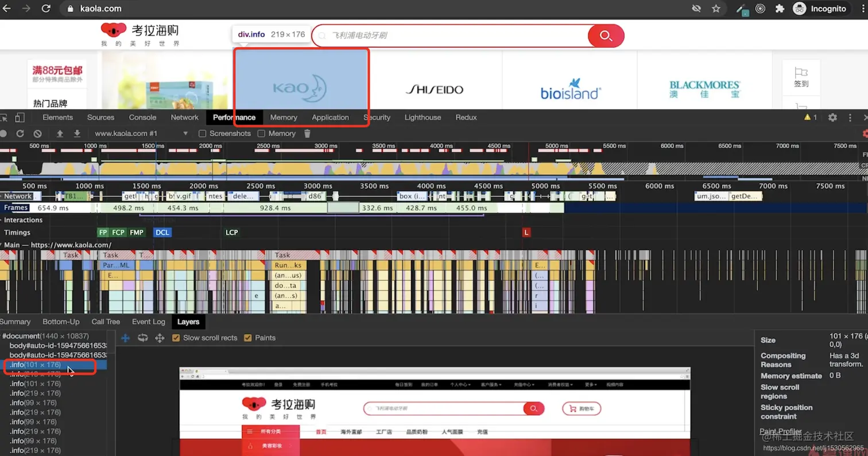Select the 928.4 ms frame
This screenshot has width=868, height=456.
276,208
